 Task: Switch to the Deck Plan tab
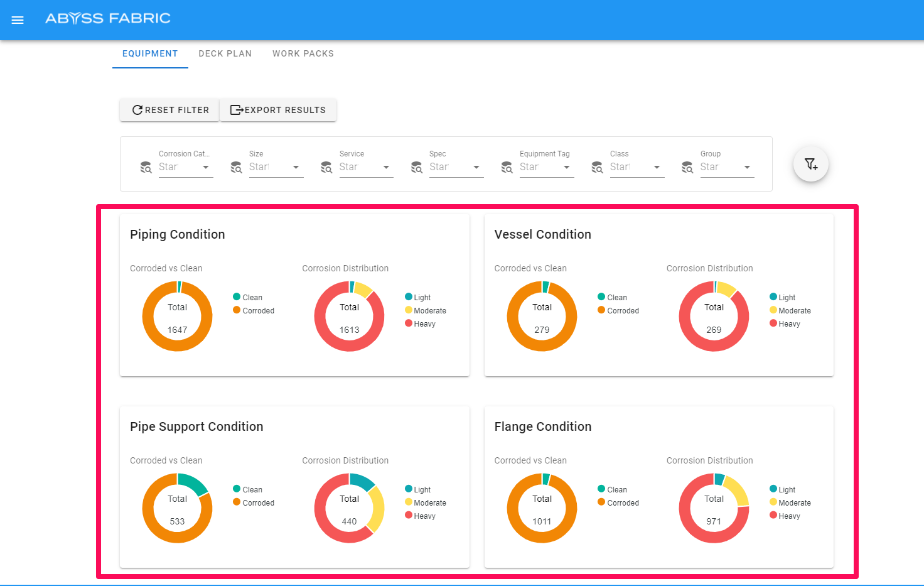pos(225,54)
